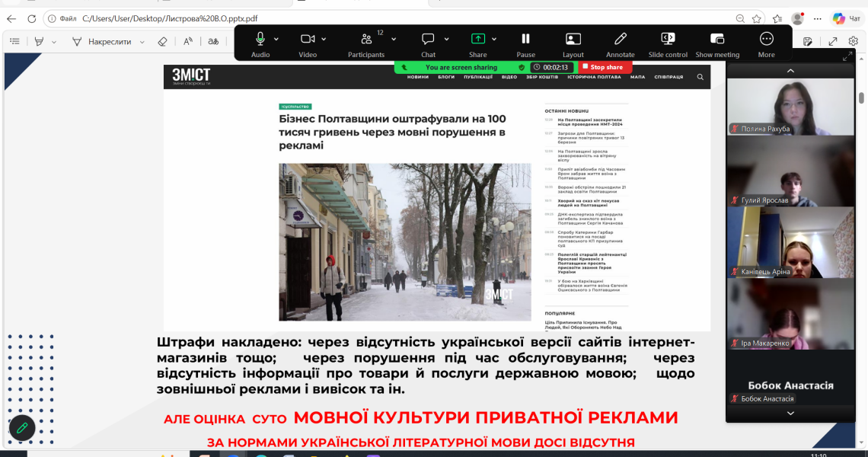The width and height of the screenshot is (868, 457).
Task: Start the Zoom Annotate tool
Action: tap(620, 39)
